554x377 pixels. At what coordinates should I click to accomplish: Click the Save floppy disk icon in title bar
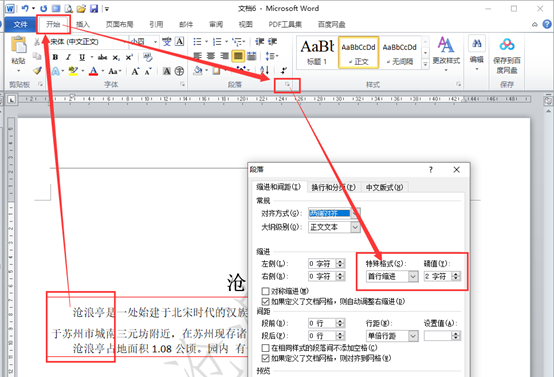click(94, 8)
